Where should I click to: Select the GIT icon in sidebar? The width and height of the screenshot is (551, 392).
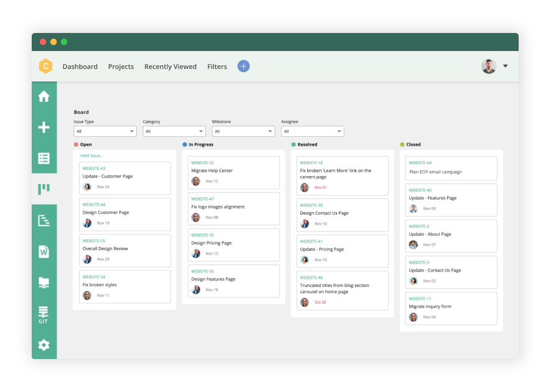click(x=44, y=313)
